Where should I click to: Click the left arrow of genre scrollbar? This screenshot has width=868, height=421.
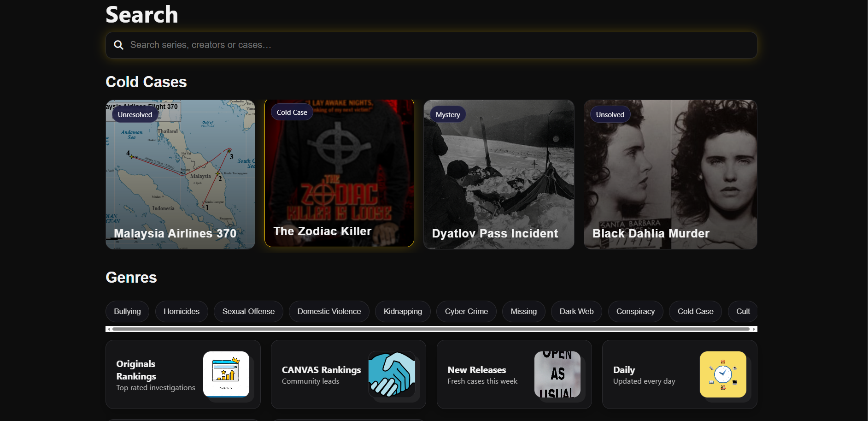tap(109, 329)
